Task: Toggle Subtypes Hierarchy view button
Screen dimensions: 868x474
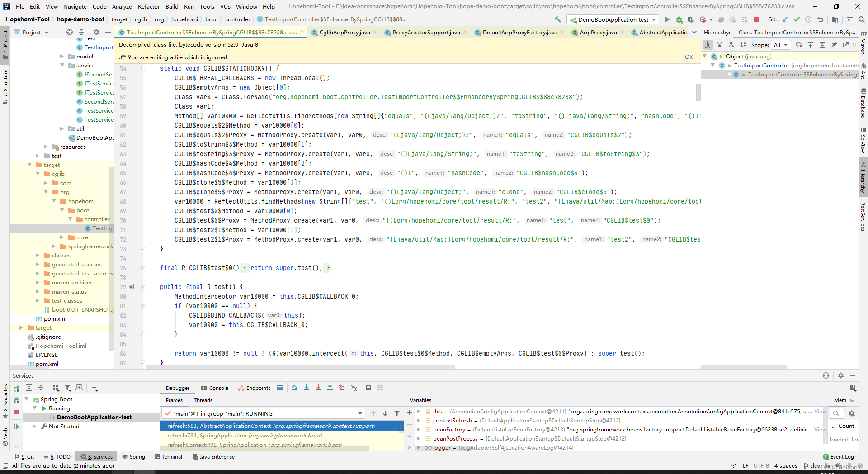Action: click(x=731, y=45)
